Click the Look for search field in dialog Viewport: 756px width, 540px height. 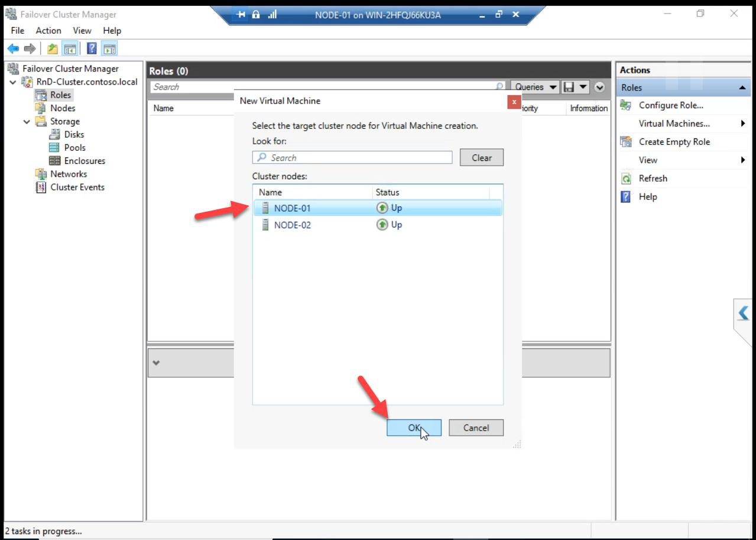352,158
